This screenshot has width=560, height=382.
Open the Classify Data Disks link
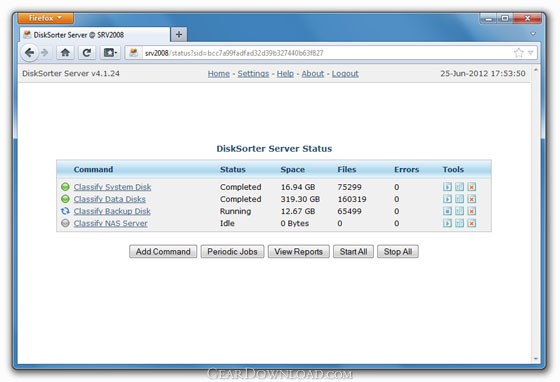pos(110,199)
